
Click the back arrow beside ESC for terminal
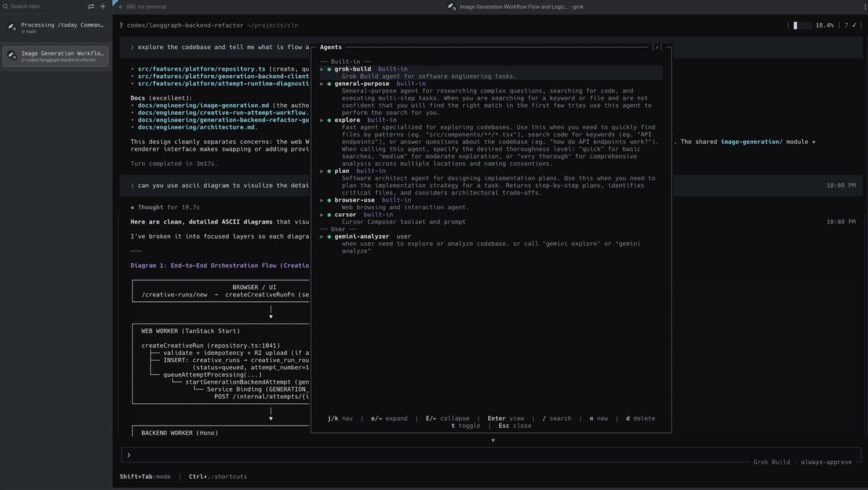(121, 7)
